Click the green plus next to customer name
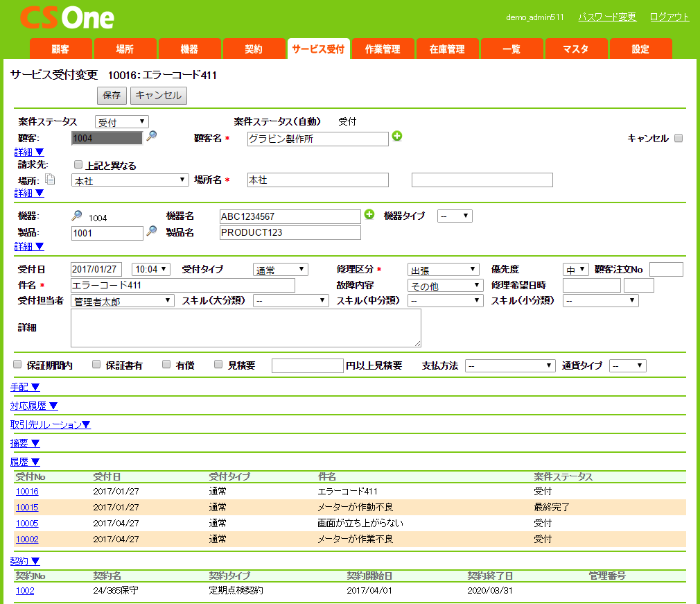 click(x=397, y=136)
